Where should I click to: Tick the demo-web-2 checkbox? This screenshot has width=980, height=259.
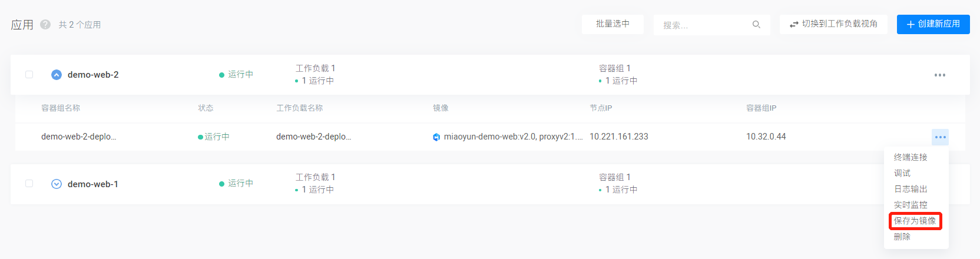(x=29, y=75)
